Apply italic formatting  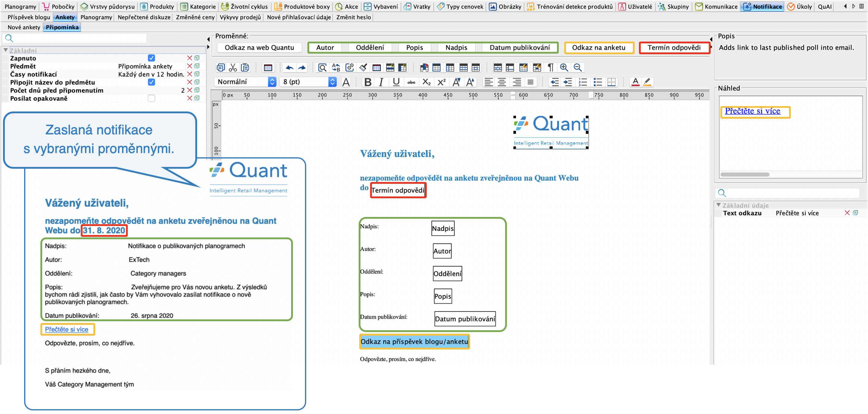click(x=381, y=82)
